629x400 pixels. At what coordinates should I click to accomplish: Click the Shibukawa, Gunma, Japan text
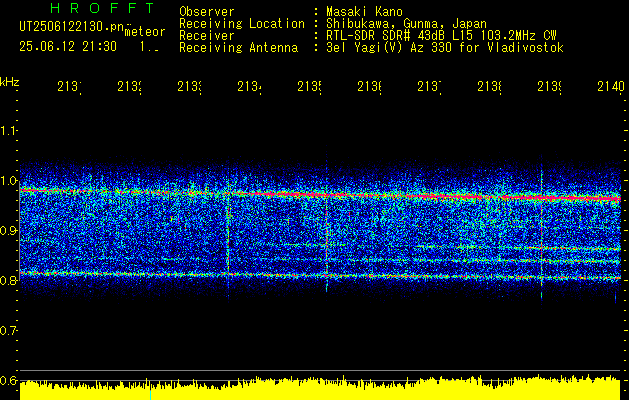click(406, 24)
